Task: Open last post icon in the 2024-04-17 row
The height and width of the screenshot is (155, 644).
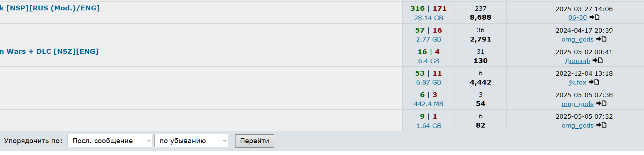Action: coord(601,39)
